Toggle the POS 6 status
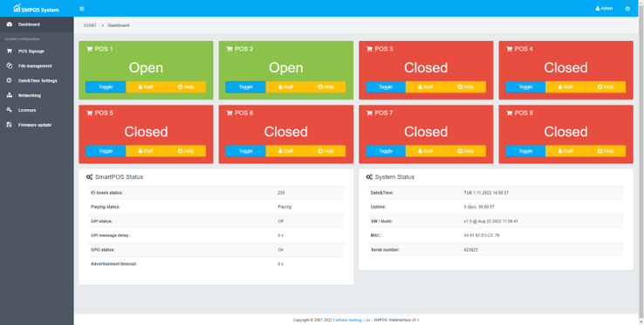The image size is (644, 325). click(245, 151)
